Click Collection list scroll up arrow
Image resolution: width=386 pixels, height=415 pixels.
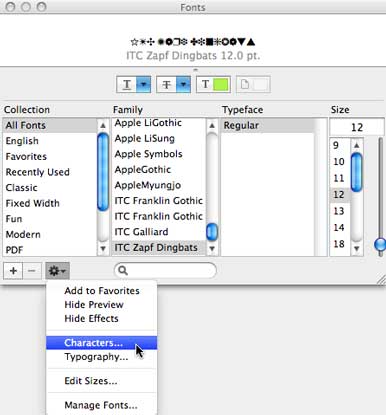[x=103, y=125]
